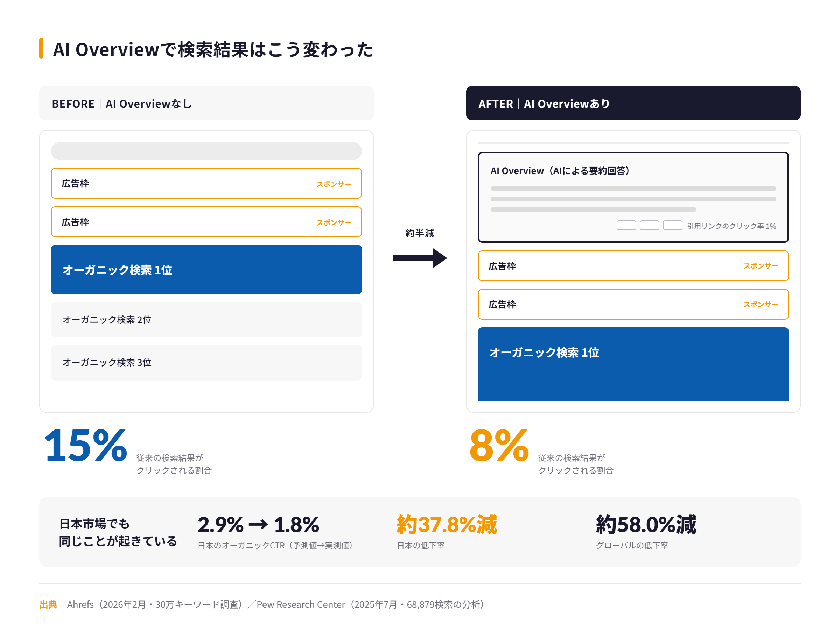Click the 'オーガニック検索 2位' row
The image size is (840, 640).
(x=206, y=320)
